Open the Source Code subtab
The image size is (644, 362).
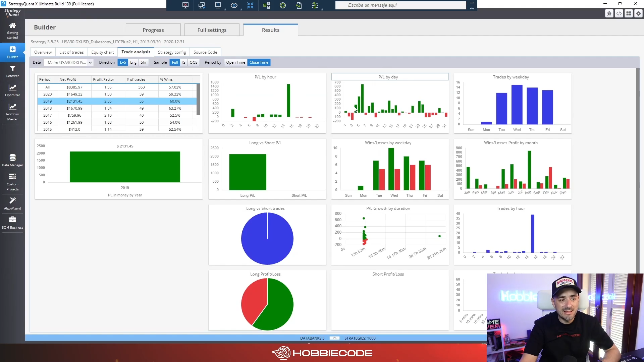(205, 52)
